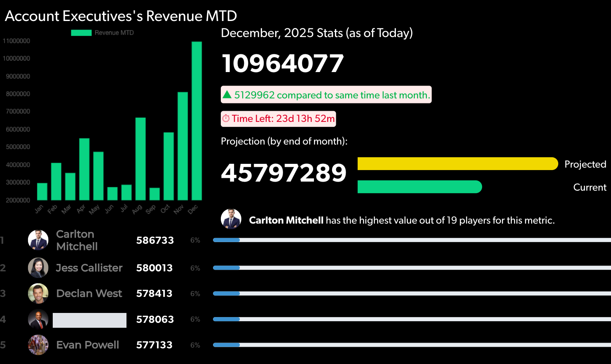
Task: Click the 'Current' label
Action: pyautogui.click(x=590, y=187)
